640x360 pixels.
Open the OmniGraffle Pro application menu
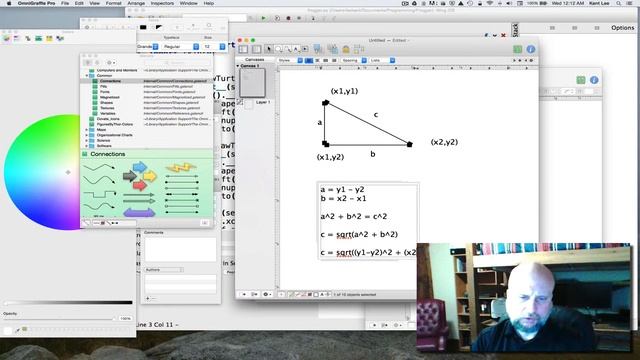pos(36,3)
